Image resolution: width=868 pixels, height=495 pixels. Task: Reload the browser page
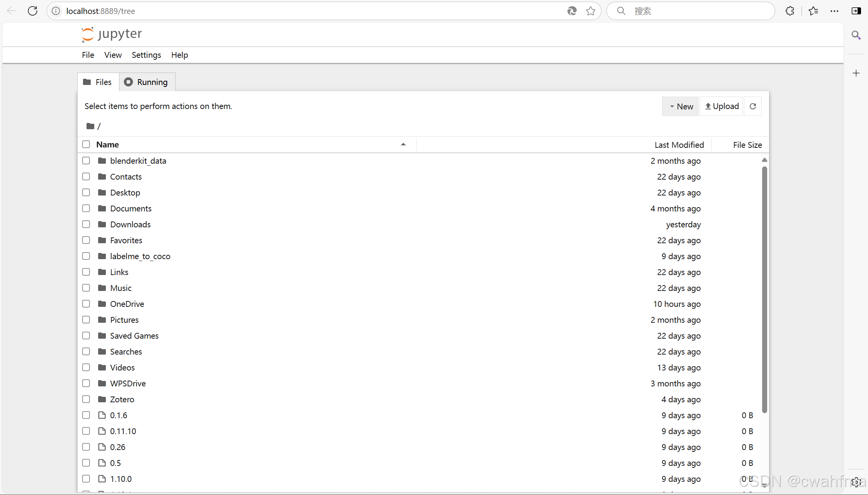click(x=33, y=11)
